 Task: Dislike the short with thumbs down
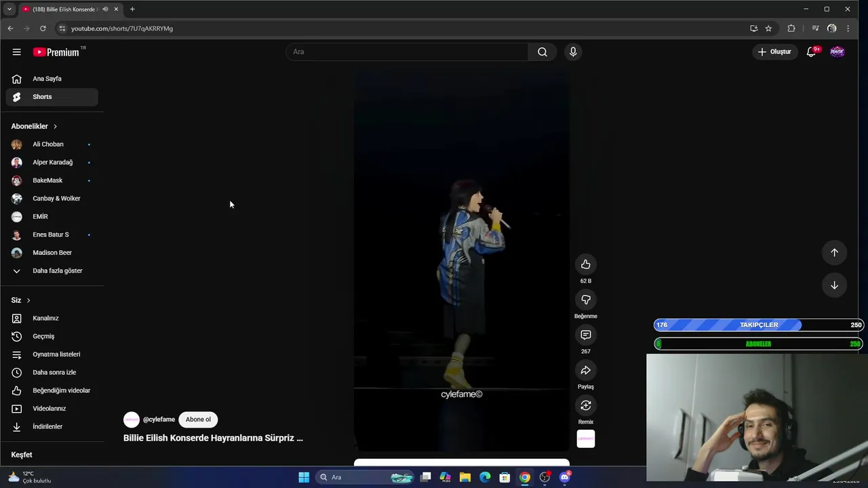pyautogui.click(x=586, y=300)
